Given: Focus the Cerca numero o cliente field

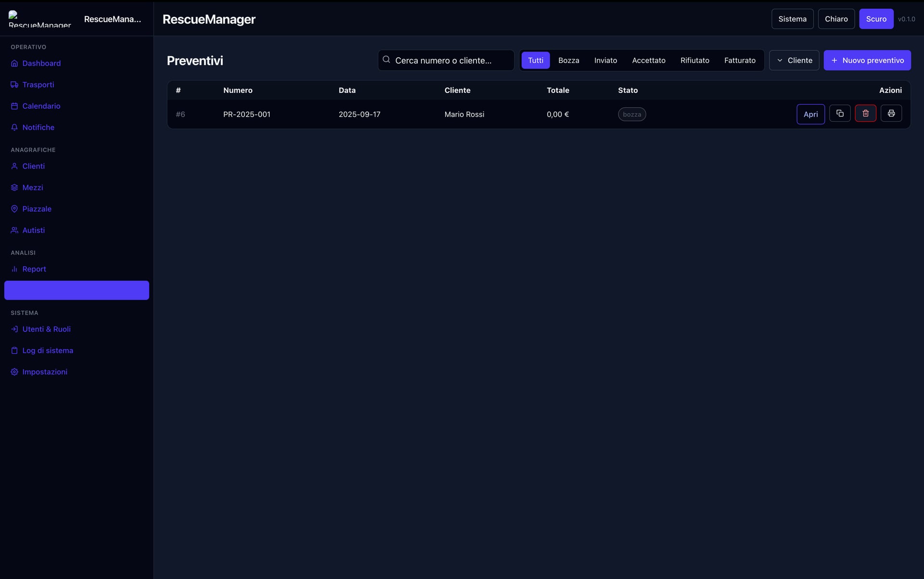Looking at the screenshot, I should point(450,60).
